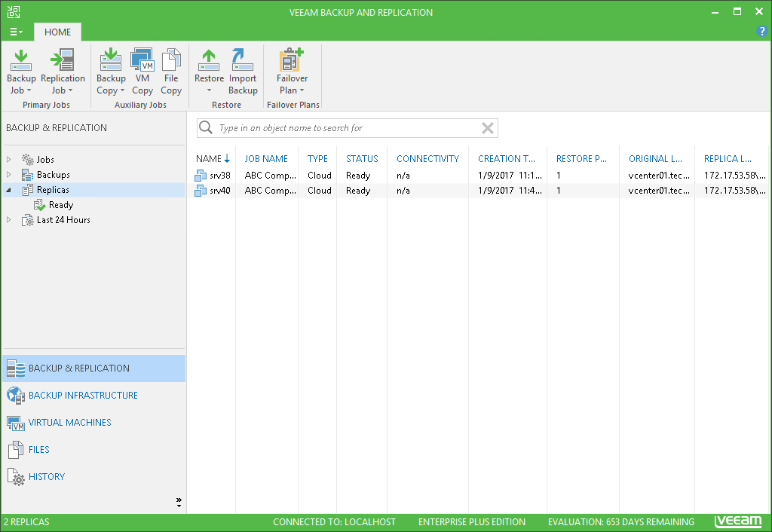Collapse the Replicas tree node
Image resolution: width=772 pixels, height=532 pixels.
tap(9, 190)
